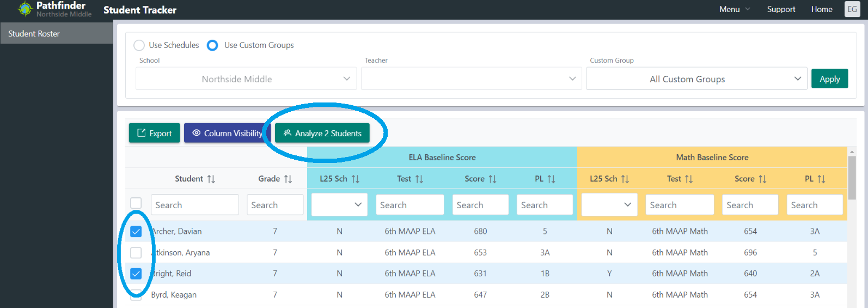Click the Apply button

click(x=830, y=79)
